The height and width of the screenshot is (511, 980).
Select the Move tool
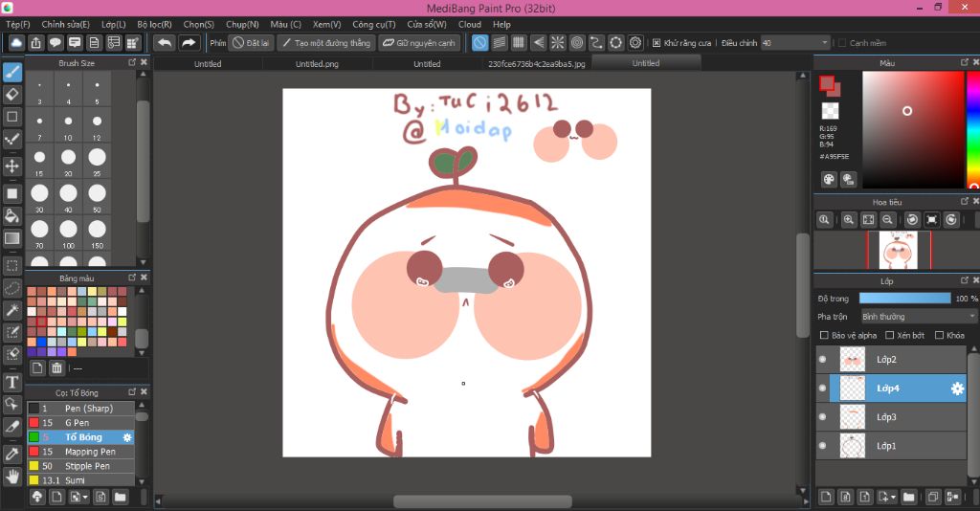pyautogui.click(x=12, y=166)
